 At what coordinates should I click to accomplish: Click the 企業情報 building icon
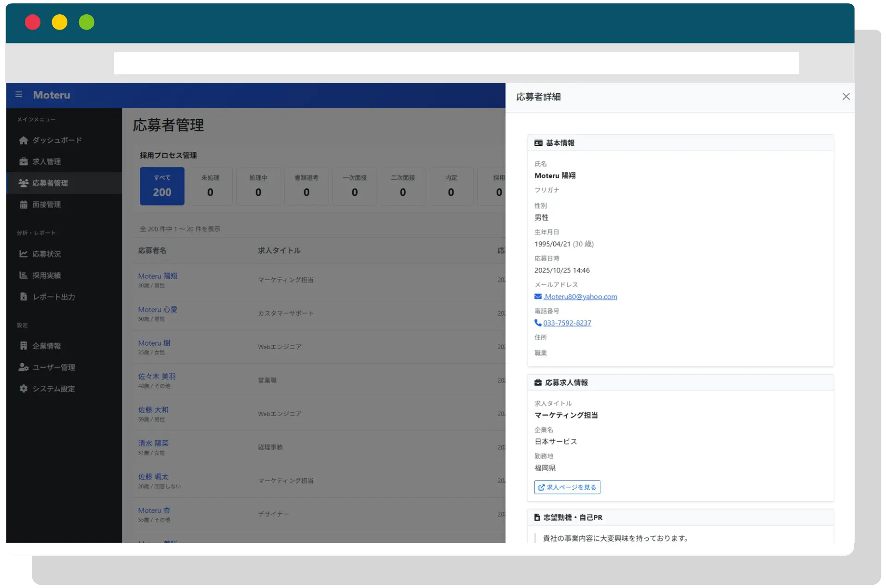pos(24,346)
